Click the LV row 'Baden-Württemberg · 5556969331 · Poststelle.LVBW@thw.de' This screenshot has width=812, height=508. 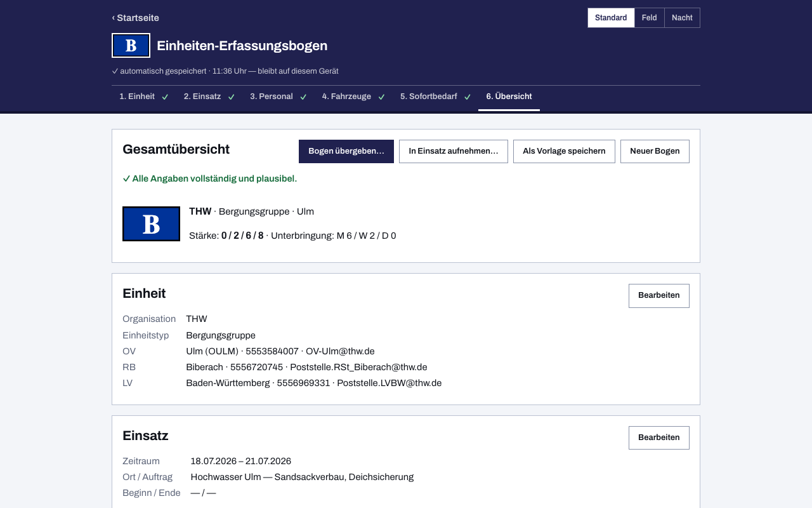(x=314, y=383)
